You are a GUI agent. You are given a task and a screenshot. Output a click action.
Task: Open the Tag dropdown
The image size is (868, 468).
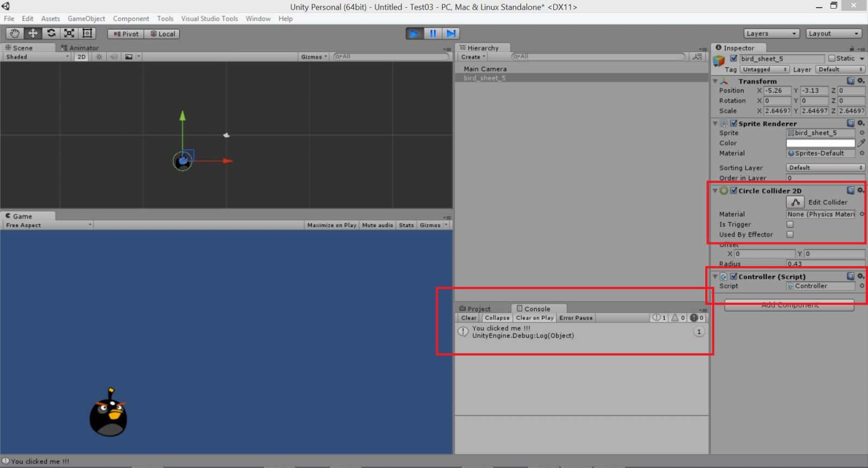[x=764, y=69]
